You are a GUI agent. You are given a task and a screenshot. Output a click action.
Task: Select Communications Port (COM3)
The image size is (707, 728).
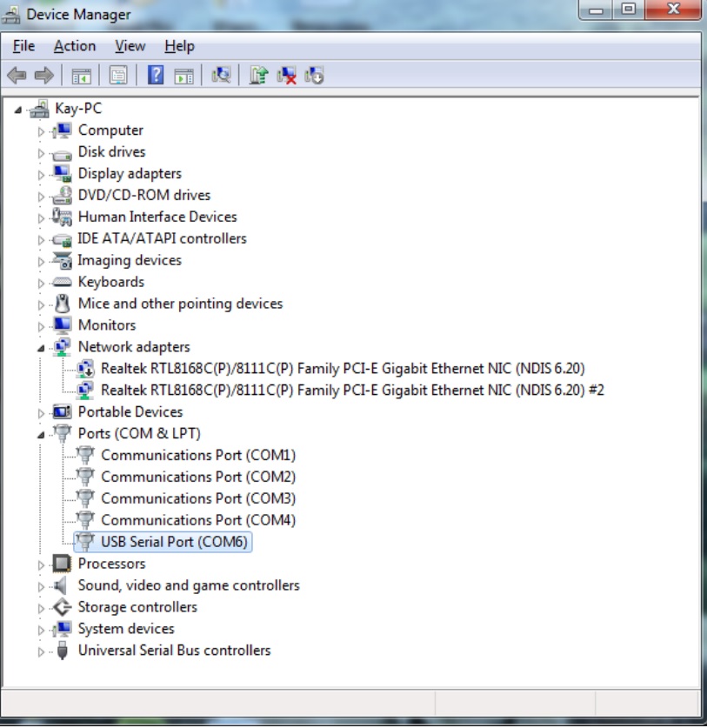pyautogui.click(x=197, y=498)
